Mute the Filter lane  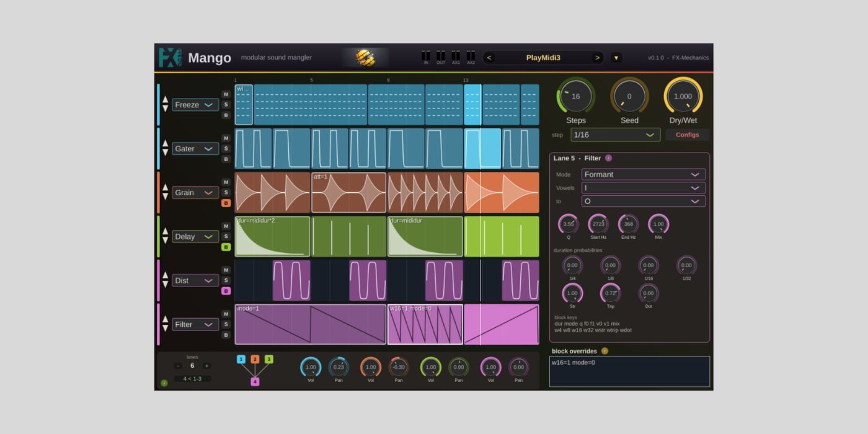[226, 314]
